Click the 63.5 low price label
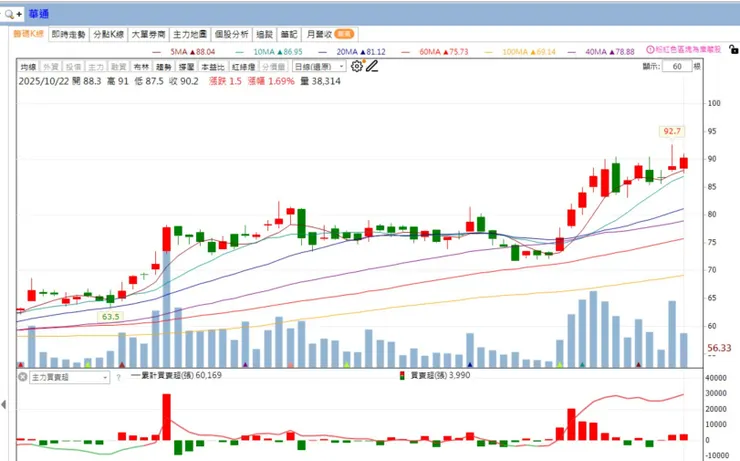The height and width of the screenshot is (461, 740). [110, 317]
